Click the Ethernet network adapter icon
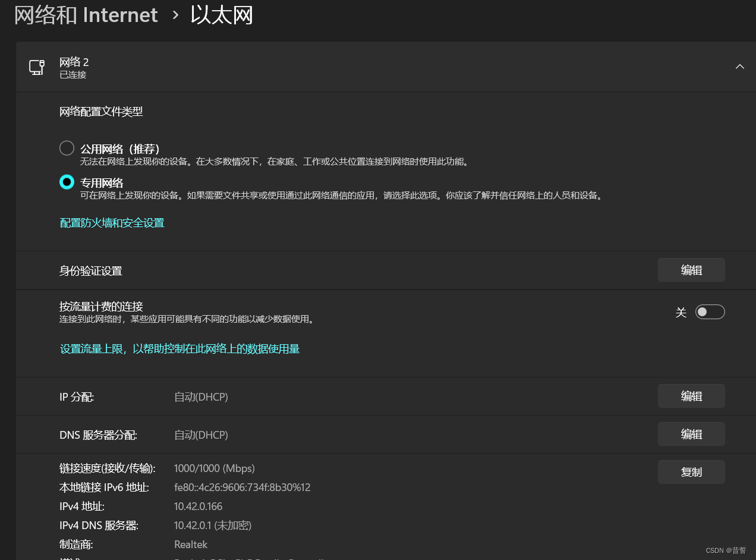 tap(36, 67)
